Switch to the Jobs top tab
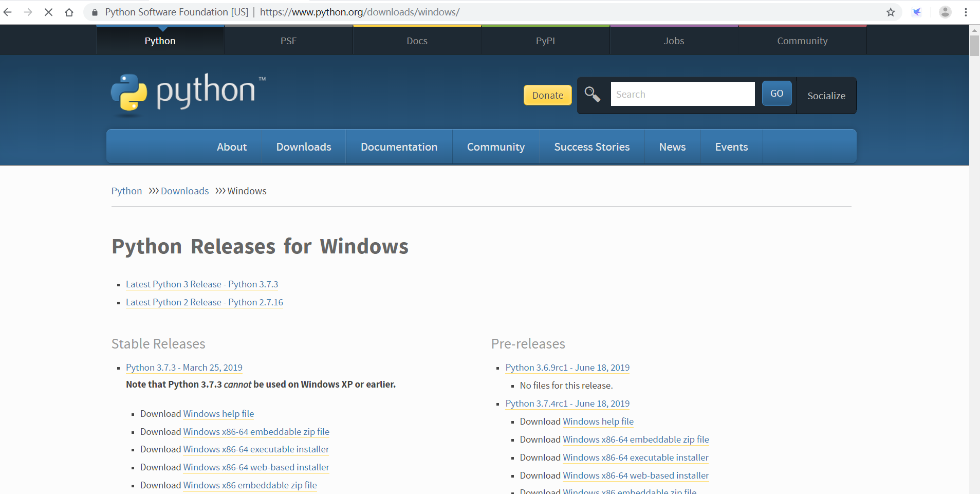Image resolution: width=980 pixels, height=494 pixels. pos(674,41)
